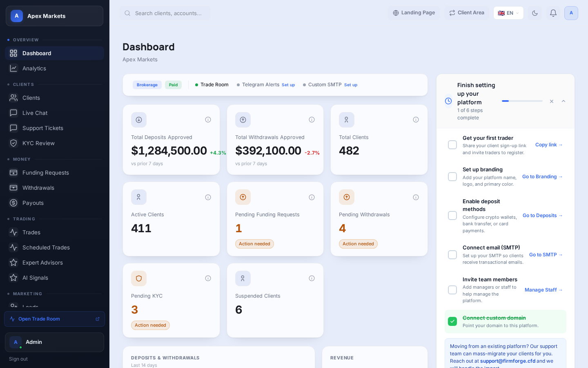Open Expert Advisors
This screenshot has width=588, height=368.
pyautogui.click(x=54, y=263)
